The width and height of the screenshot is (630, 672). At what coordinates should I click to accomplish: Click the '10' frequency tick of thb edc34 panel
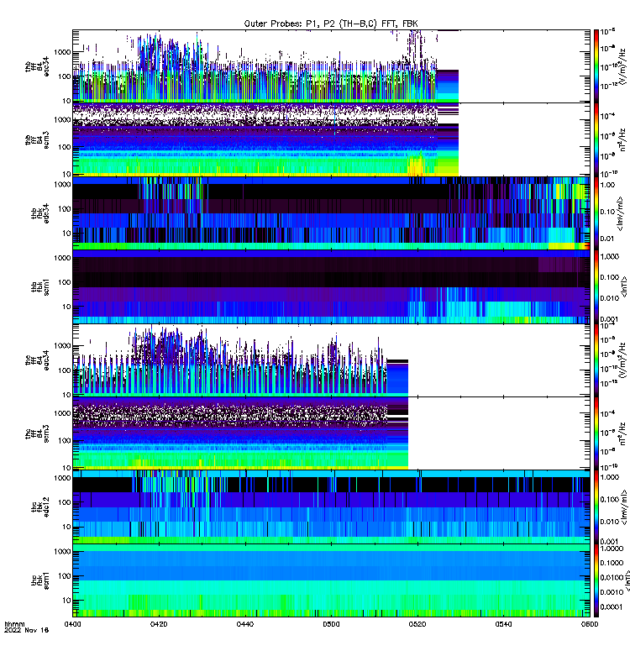[66, 234]
